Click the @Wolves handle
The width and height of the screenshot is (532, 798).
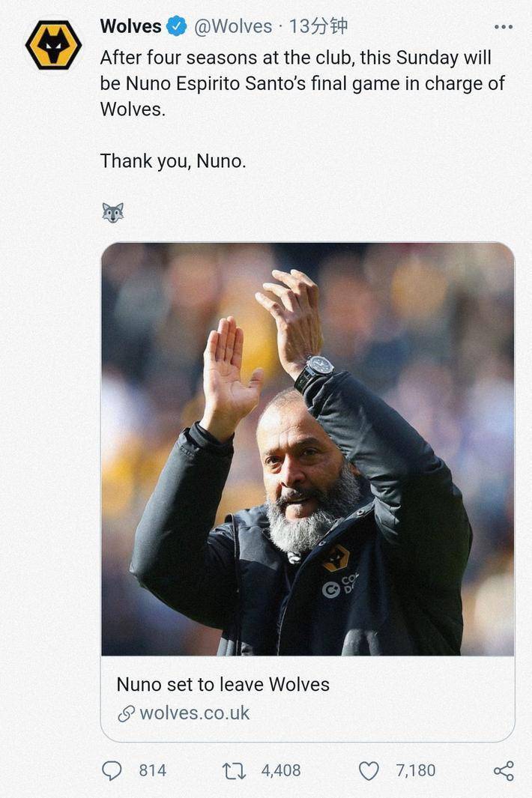coord(233,26)
